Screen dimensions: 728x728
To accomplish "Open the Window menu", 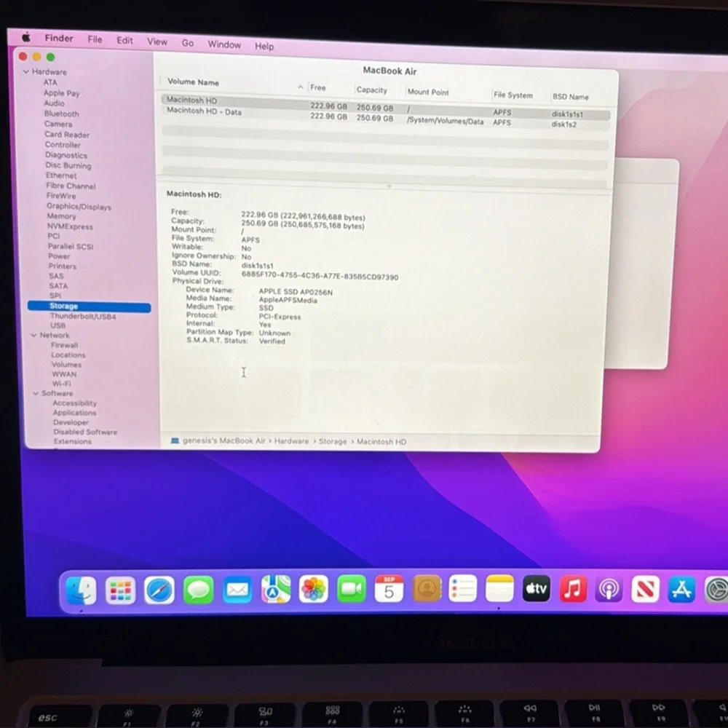I will coord(224,44).
